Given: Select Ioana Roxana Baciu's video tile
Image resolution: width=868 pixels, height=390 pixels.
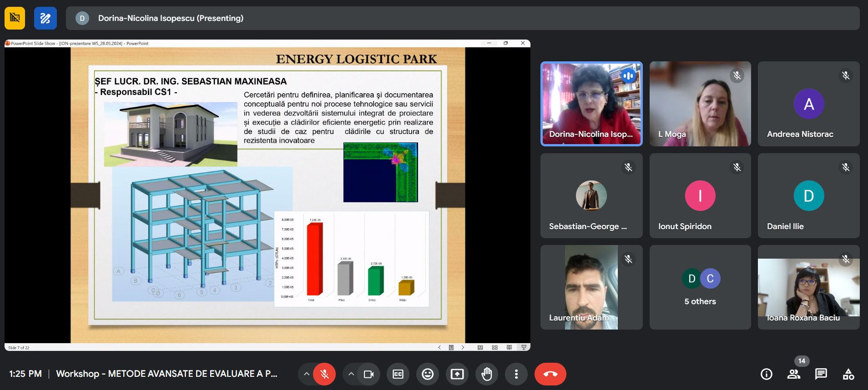Looking at the screenshot, I should coord(808,287).
